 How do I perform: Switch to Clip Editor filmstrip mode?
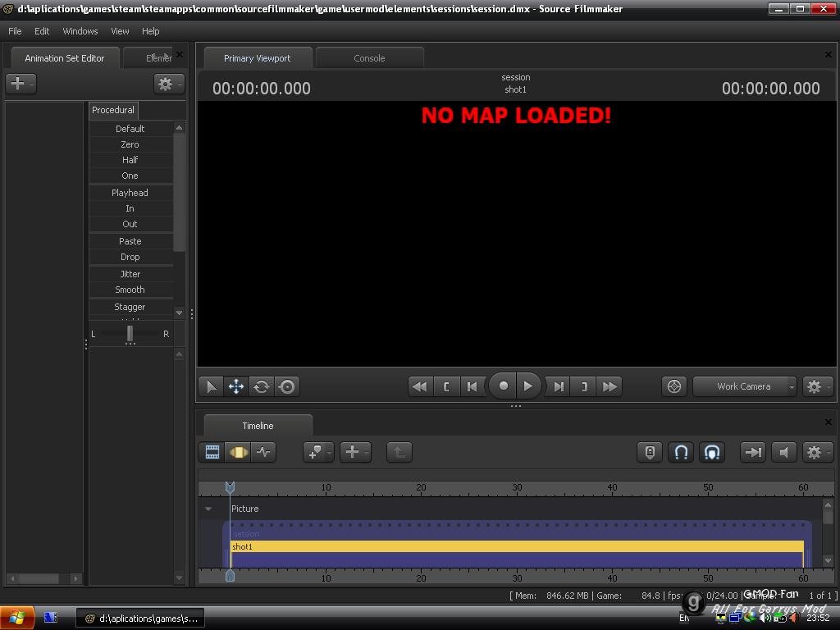(x=212, y=452)
